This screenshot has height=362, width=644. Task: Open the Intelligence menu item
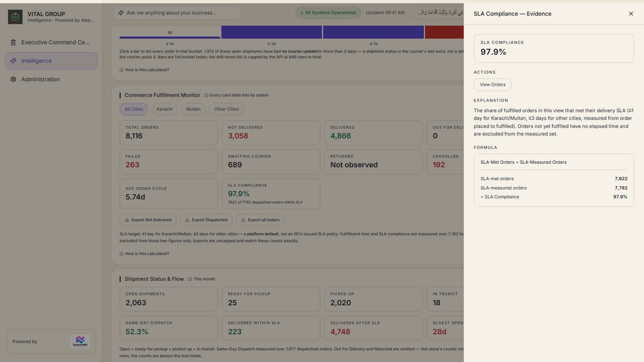(x=52, y=61)
